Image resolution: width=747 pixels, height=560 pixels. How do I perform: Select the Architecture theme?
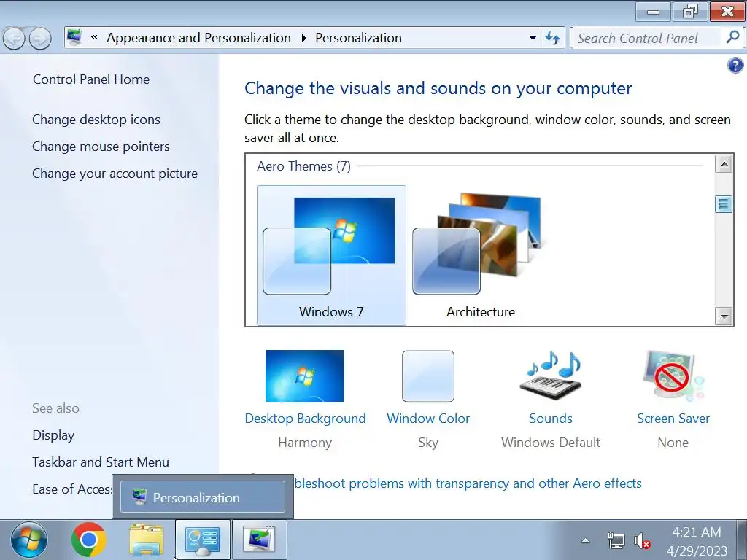point(480,255)
